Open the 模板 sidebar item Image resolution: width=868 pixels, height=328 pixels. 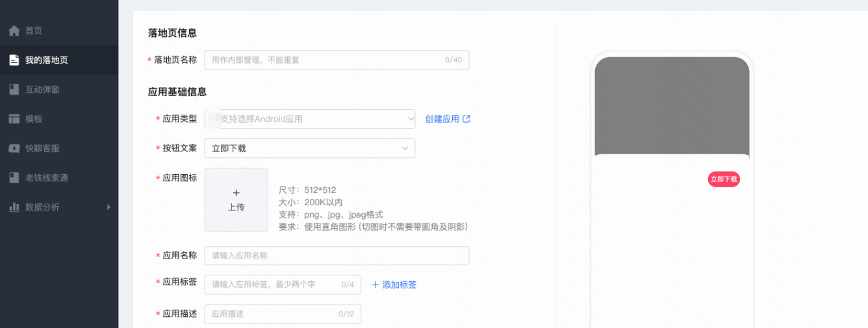coord(59,119)
